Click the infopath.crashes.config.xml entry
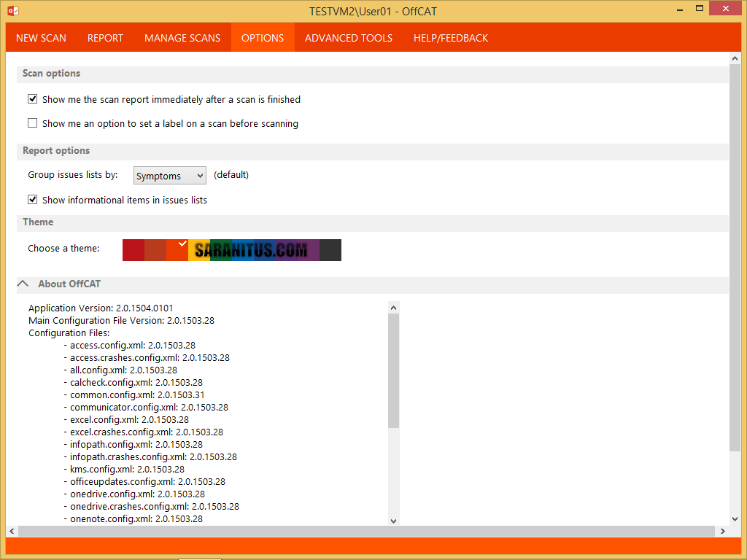The image size is (747, 560). point(150,456)
